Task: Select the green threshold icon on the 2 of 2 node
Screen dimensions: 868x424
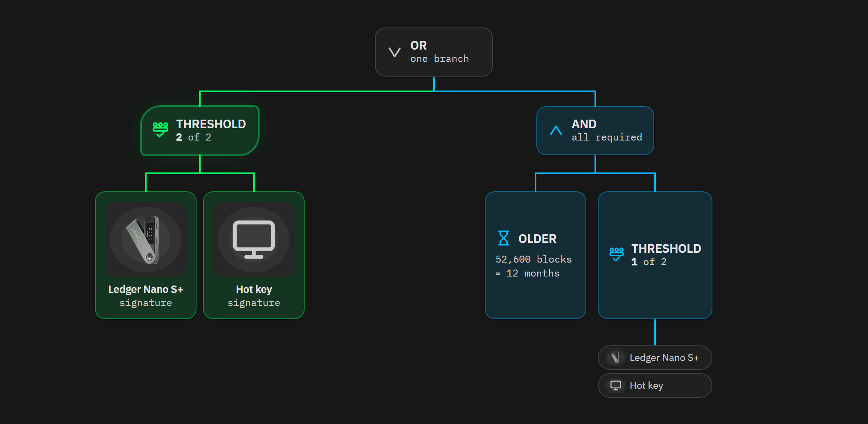Action: click(160, 129)
